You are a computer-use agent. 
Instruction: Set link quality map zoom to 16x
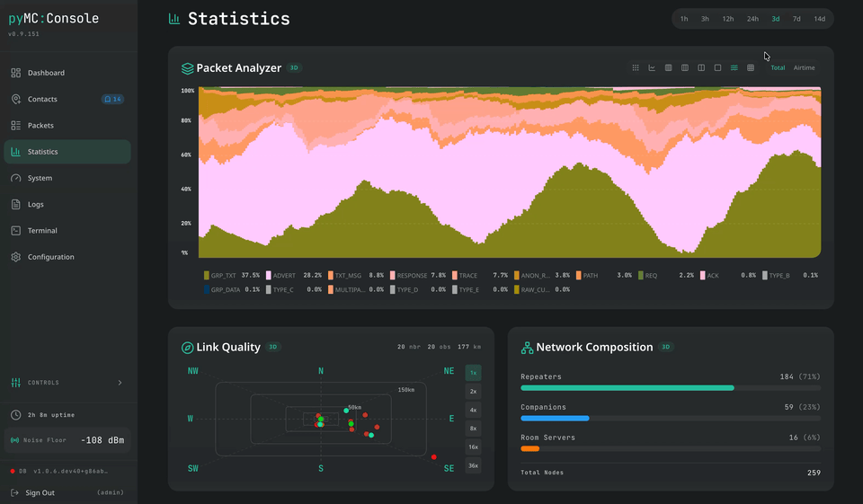click(474, 447)
